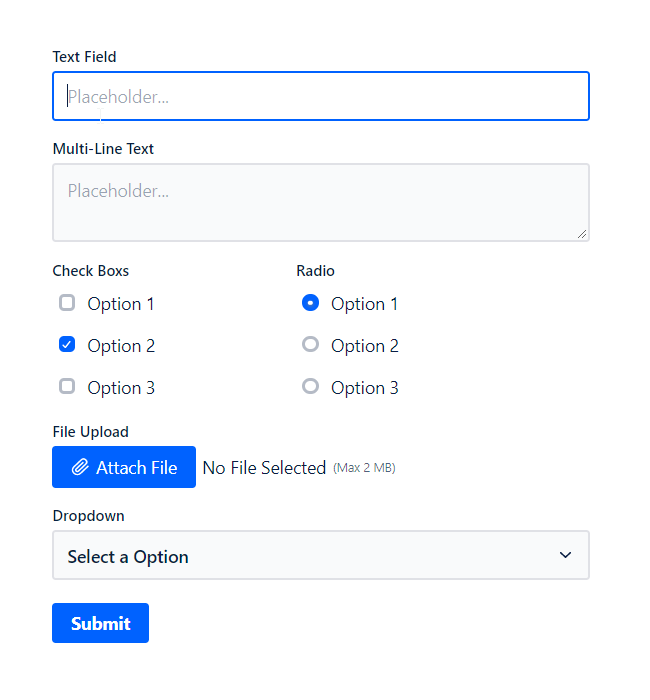This screenshot has width=650, height=700.
Task: Select the Option 2 radio button
Action: click(x=310, y=345)
